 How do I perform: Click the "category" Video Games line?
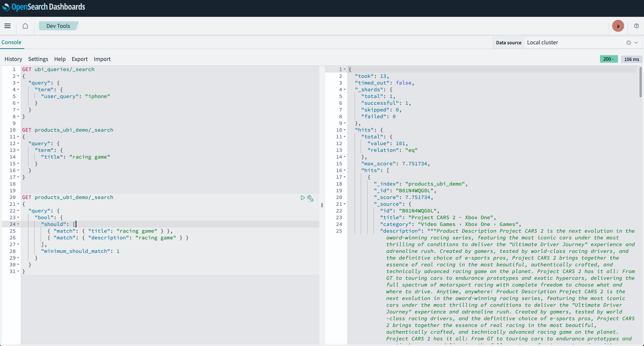pyautogui.click(x=450, y=224)
